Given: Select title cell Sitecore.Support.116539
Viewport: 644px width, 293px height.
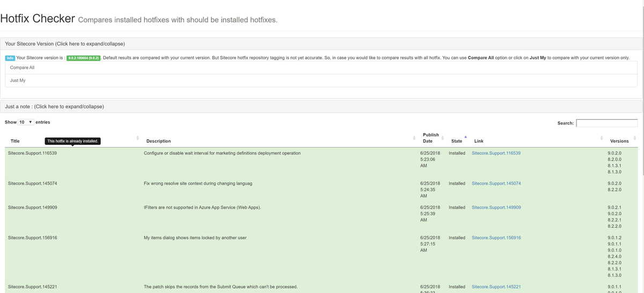Looking at the screenshot, I should pos(32,153).
